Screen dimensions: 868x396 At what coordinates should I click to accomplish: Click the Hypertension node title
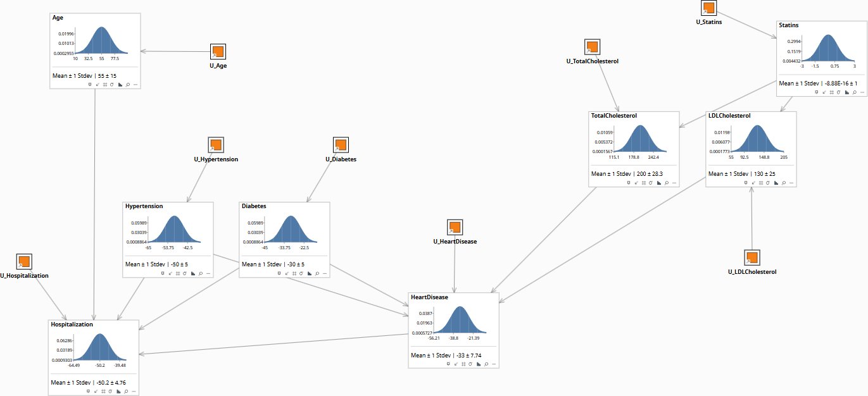click(144, 206)
